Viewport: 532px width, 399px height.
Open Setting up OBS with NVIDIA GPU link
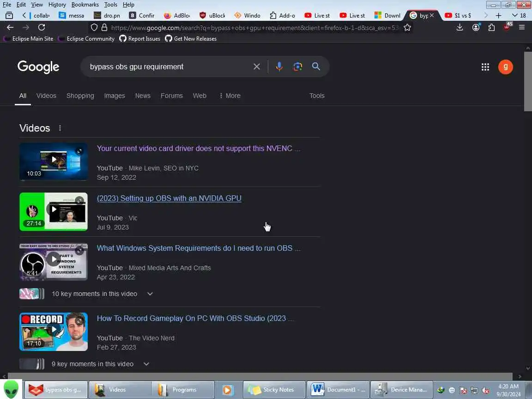pyautogui.click(x=169, y=199)
